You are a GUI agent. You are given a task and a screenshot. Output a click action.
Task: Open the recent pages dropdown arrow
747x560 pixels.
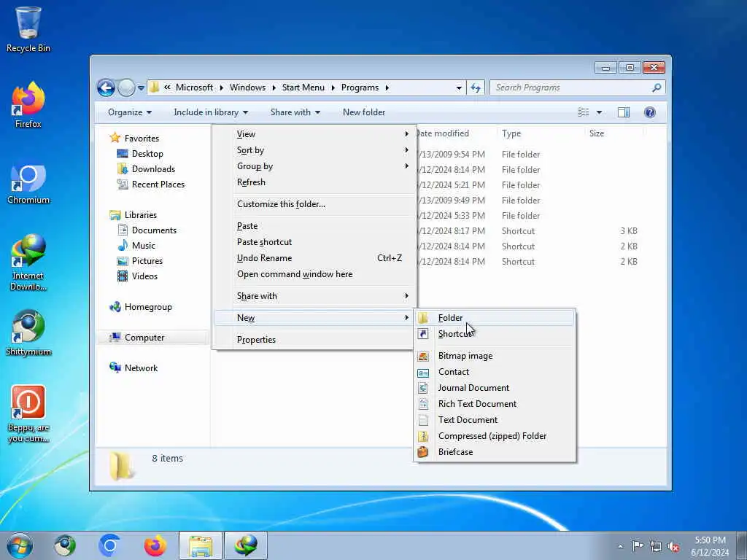click(141, 88)
